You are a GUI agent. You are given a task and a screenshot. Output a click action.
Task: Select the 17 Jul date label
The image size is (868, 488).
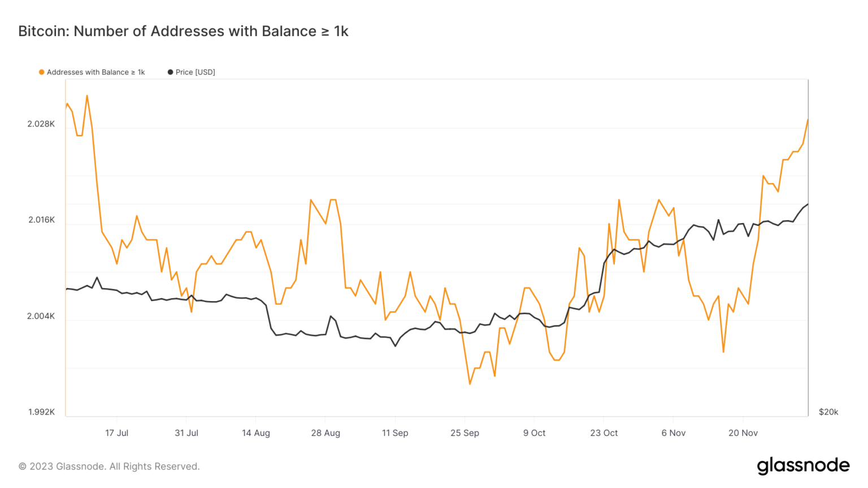(116, 433)
